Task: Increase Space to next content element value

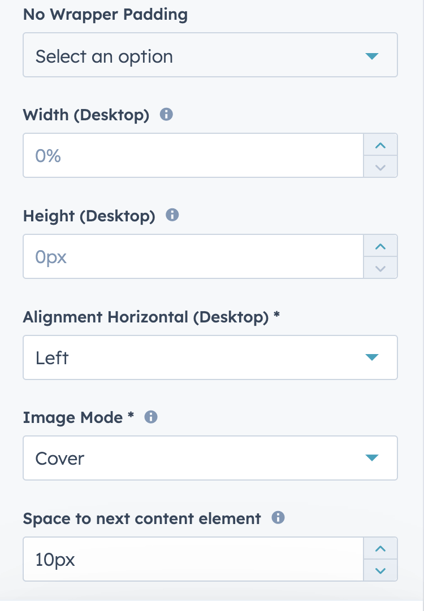Action: [x=380, y=548]
